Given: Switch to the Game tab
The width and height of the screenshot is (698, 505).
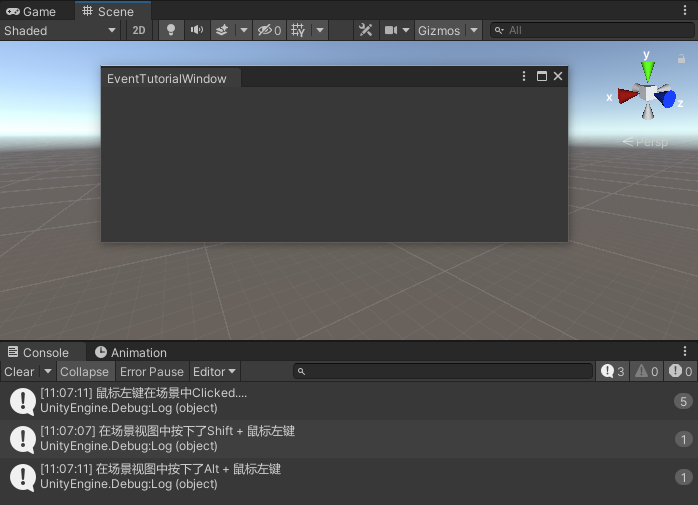Looking at the screenshot, I should (x=31, y=12).
